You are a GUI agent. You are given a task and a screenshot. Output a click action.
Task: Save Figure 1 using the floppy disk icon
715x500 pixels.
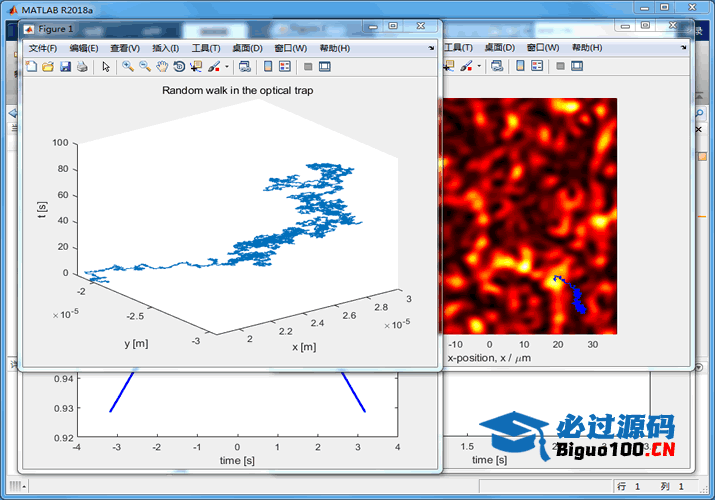point(65,67)
